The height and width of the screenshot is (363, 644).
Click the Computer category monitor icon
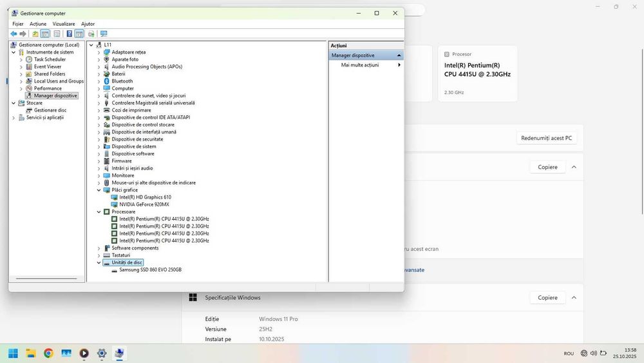[x=106, y=88]
